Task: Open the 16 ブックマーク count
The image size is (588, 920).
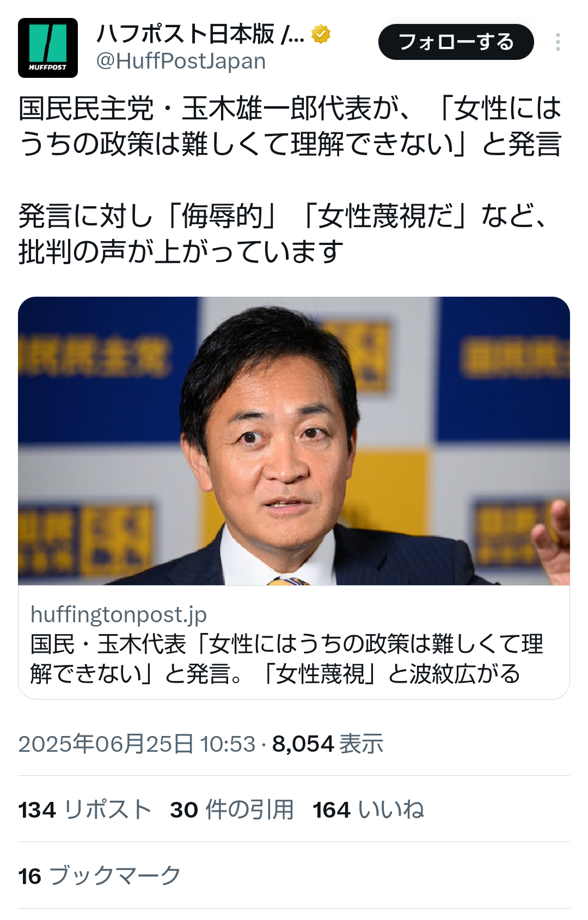Action: coord(100,876)
